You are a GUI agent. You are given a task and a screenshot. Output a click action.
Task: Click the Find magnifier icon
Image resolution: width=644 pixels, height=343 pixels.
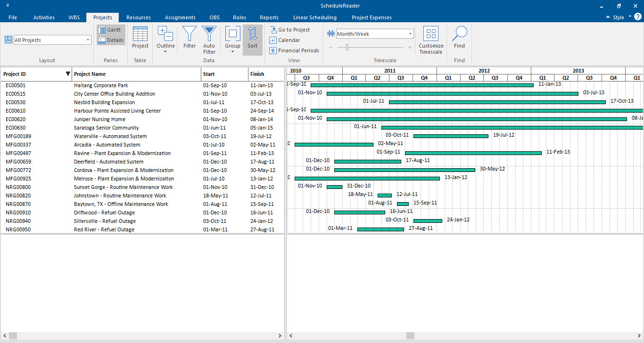point(460,34)
